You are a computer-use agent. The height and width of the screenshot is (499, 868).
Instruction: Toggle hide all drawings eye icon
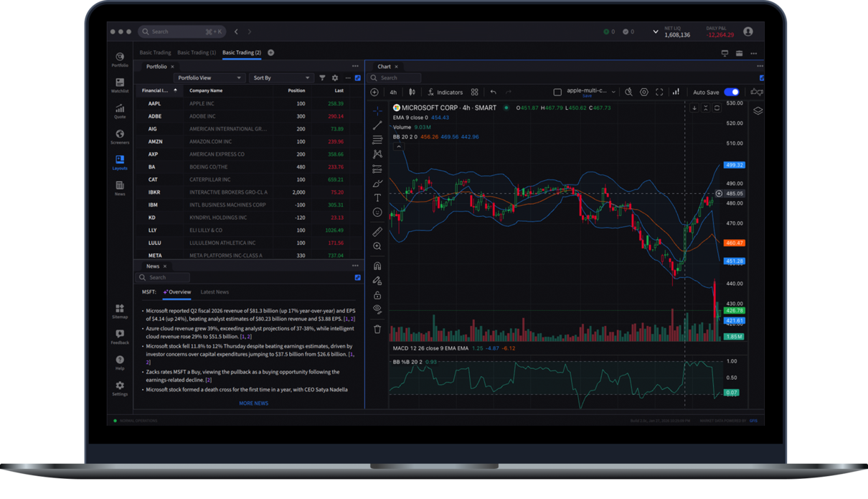click(x=377, y=309)
